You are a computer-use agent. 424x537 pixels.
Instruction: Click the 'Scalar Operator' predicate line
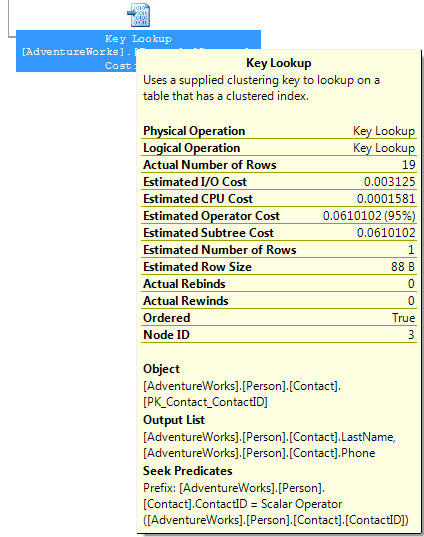pyautogui.click(x=242, y=504)
